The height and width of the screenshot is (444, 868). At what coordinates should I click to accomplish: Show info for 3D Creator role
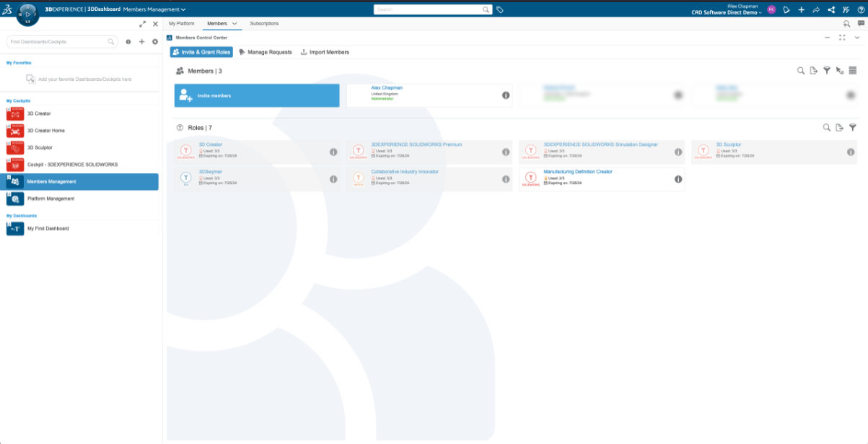pos(333,152)
